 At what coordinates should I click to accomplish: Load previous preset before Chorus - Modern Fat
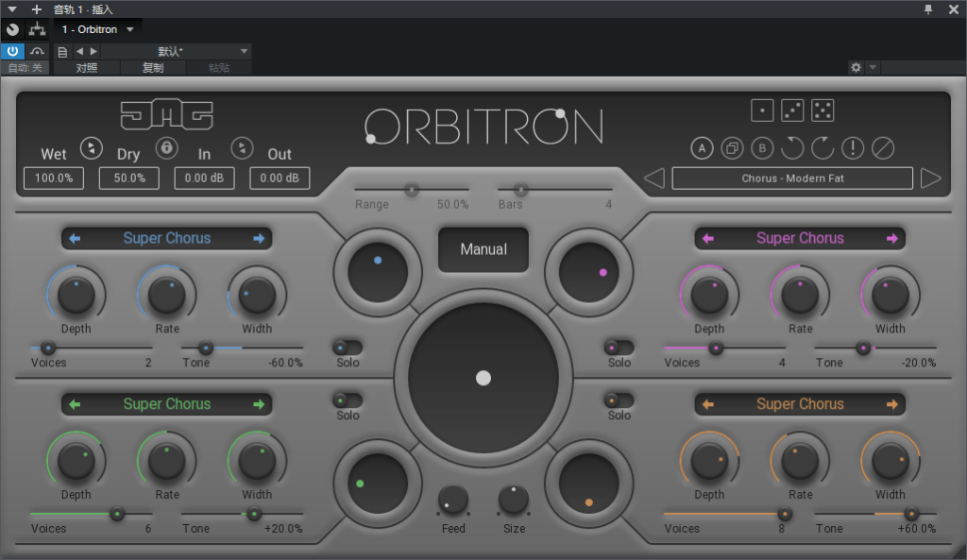pyautogui.click(x=654, y=178)
